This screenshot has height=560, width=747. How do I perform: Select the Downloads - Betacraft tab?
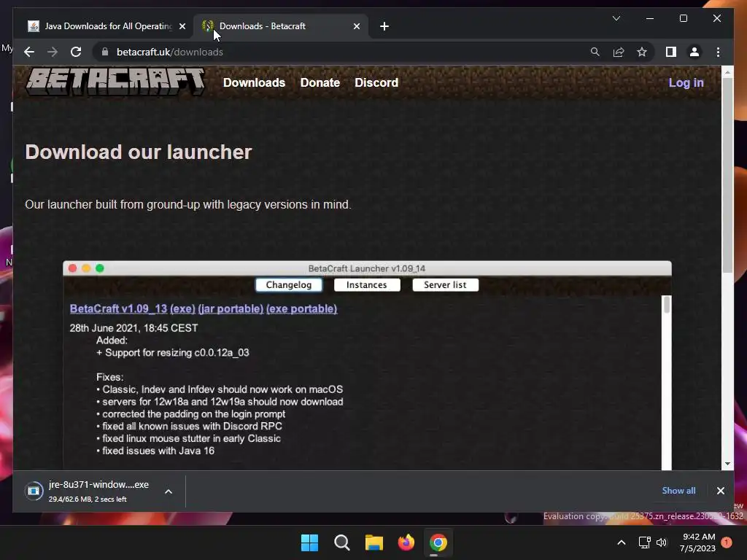pos(281,26)
